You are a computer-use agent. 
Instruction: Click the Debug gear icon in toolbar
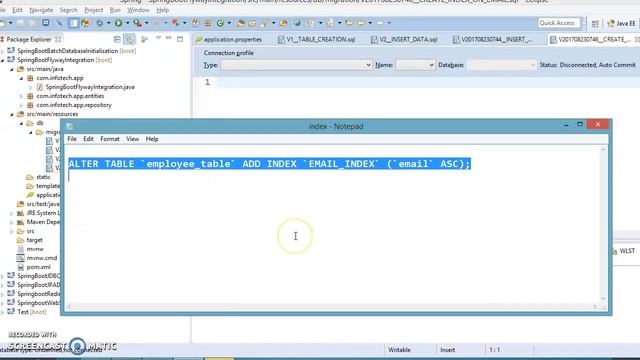(x=99, y=23)
